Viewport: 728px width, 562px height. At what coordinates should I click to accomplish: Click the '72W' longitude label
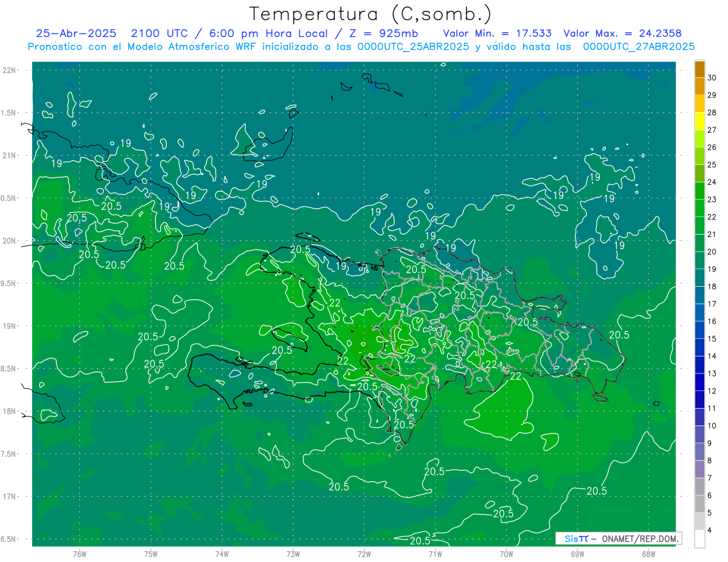[364, 554]
